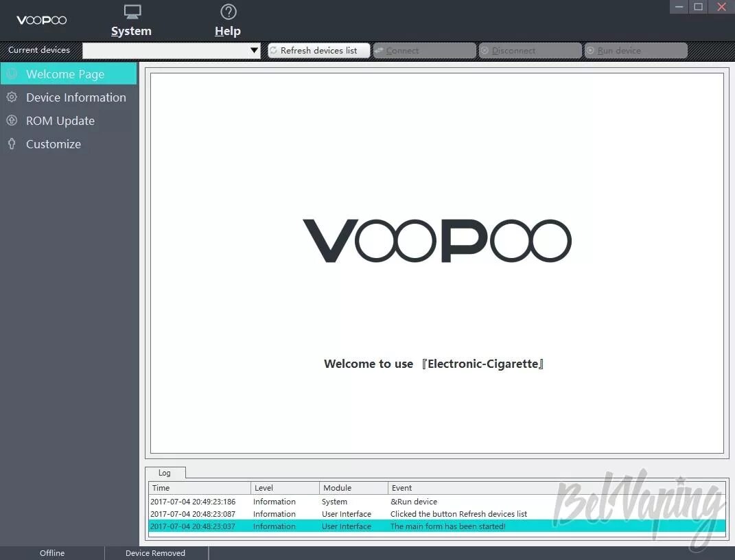Screen dimensions: 735x560
Task: Click the Event column header
Action: coord(557,488)
